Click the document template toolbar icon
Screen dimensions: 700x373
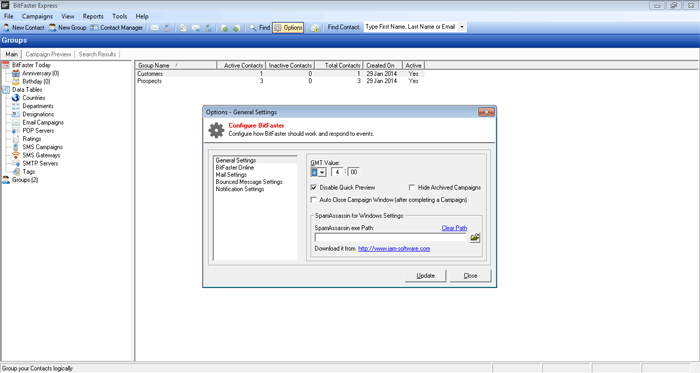pos(183,28)
